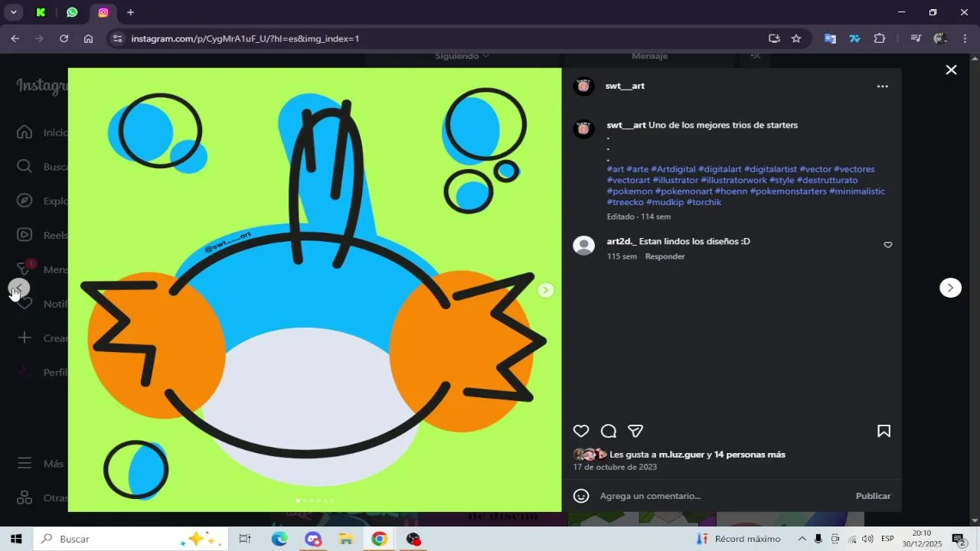Open the #torchik hashtag
This screenshot has width=980, height=551.
tap(704, 202)
